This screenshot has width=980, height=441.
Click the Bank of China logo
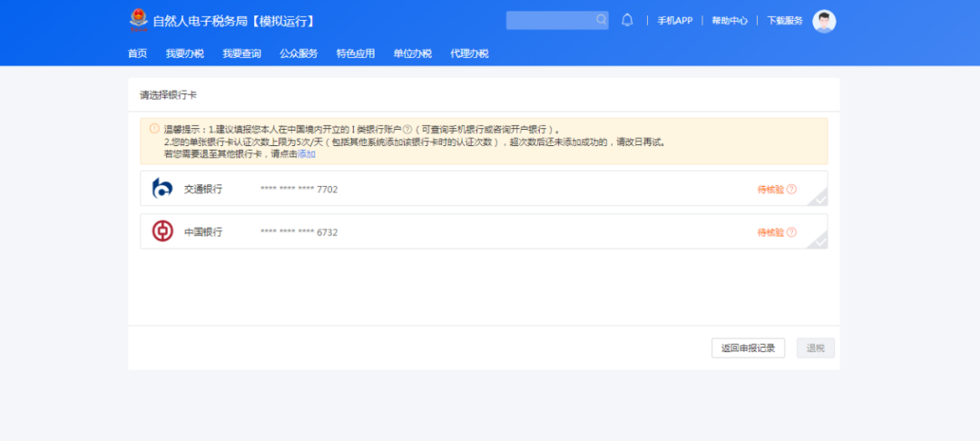click(x=162, y=231)
